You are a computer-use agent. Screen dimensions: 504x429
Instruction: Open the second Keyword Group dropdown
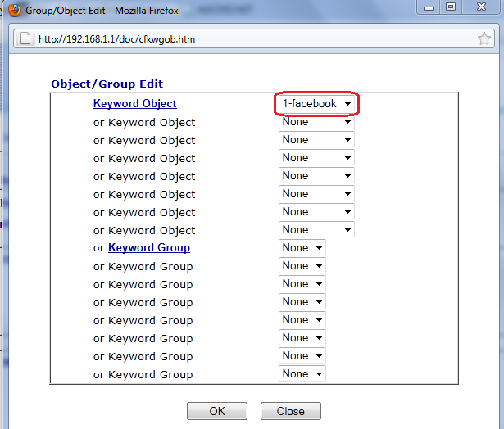(x=302, y=266)
